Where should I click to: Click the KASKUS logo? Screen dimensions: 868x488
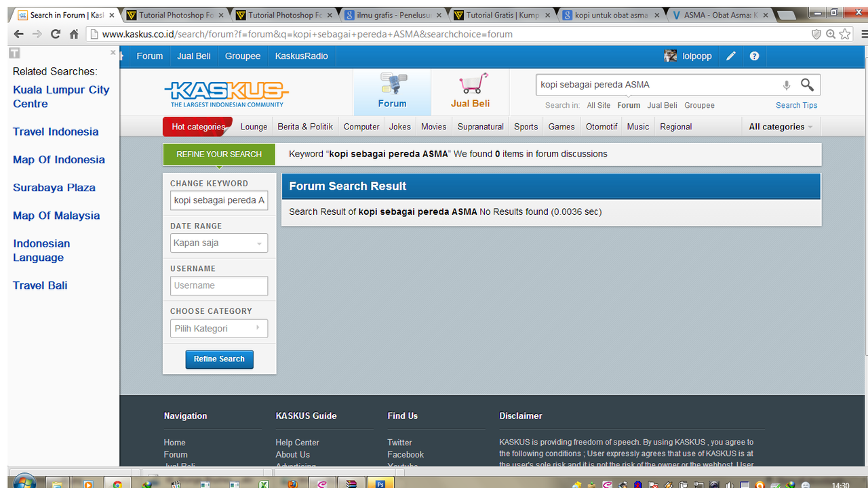click(x=226, y=94)
